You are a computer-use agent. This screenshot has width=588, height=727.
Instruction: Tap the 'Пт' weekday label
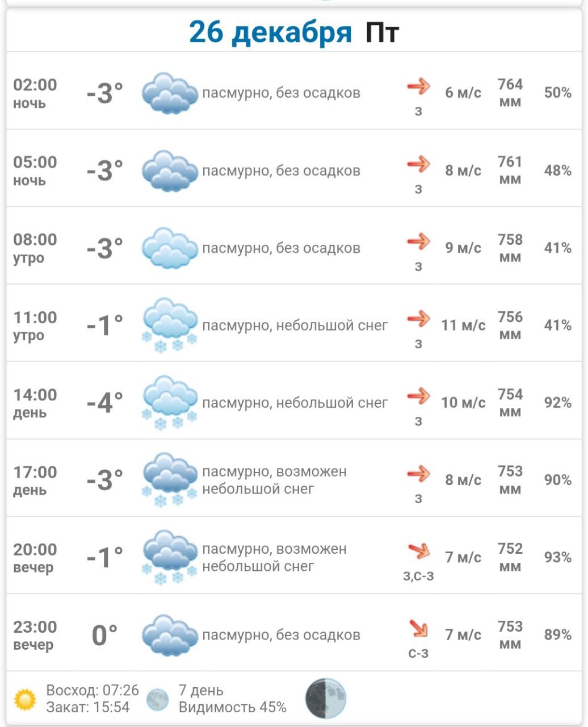click(x=382, y=32)
